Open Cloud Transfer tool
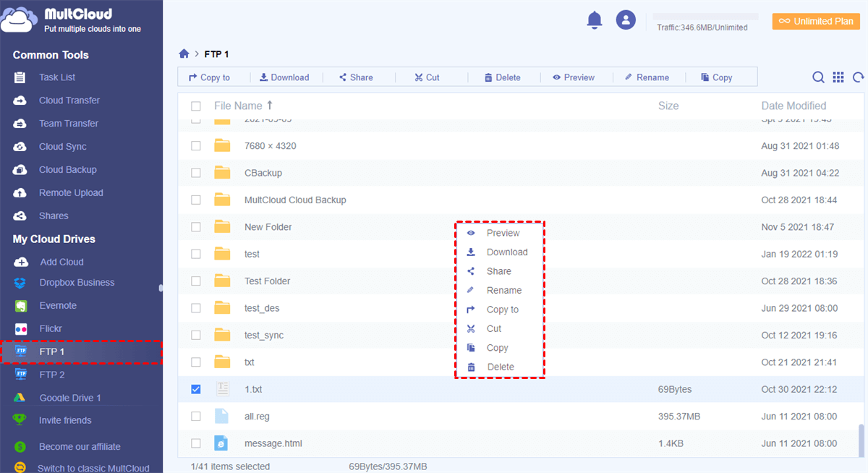 tap(69, 101)
